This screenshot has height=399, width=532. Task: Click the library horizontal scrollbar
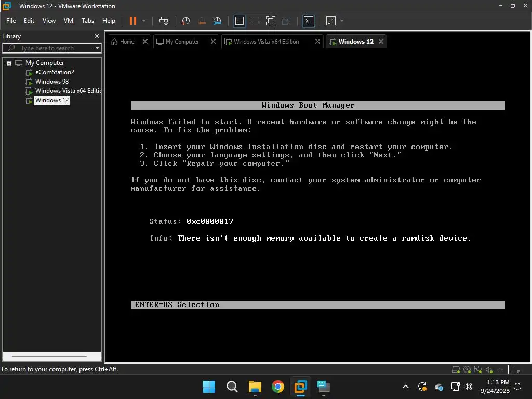click(52, 356)
